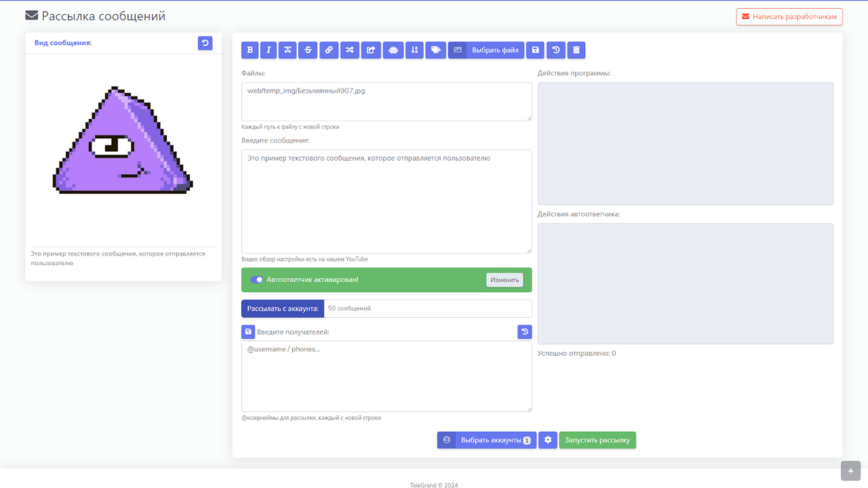
Task: Save message using toolbar floppy icon
Action: pyautogui.click(x=536, y=50)
